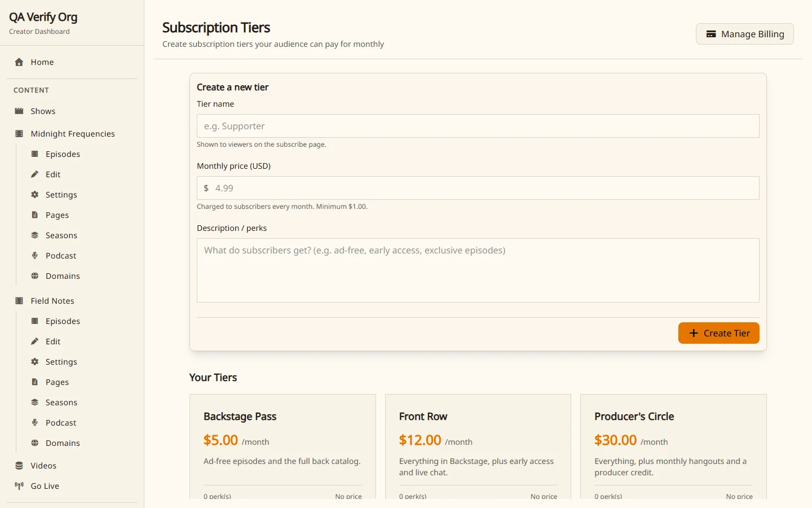Click Seasons layers icon under Field Notes
This screenshot has height=508, width=812.
[34, 402]
